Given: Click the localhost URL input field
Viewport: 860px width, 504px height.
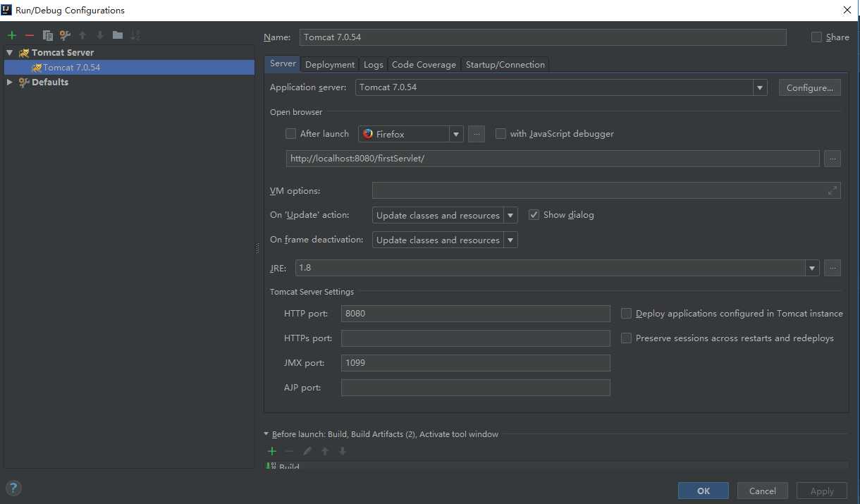Looking at the screenshot, I should tap(553, 159).
